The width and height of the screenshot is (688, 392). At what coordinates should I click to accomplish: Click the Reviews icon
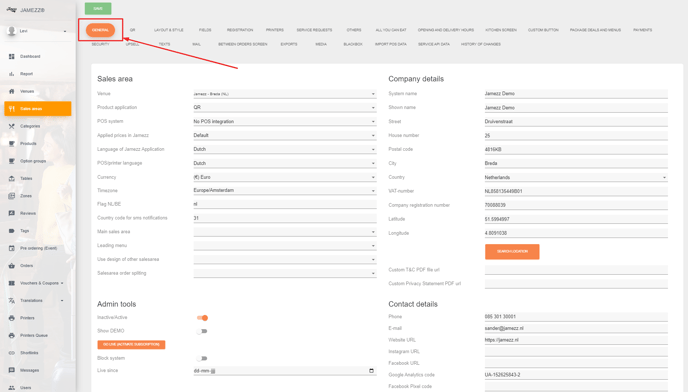click(x=12, y=213)
